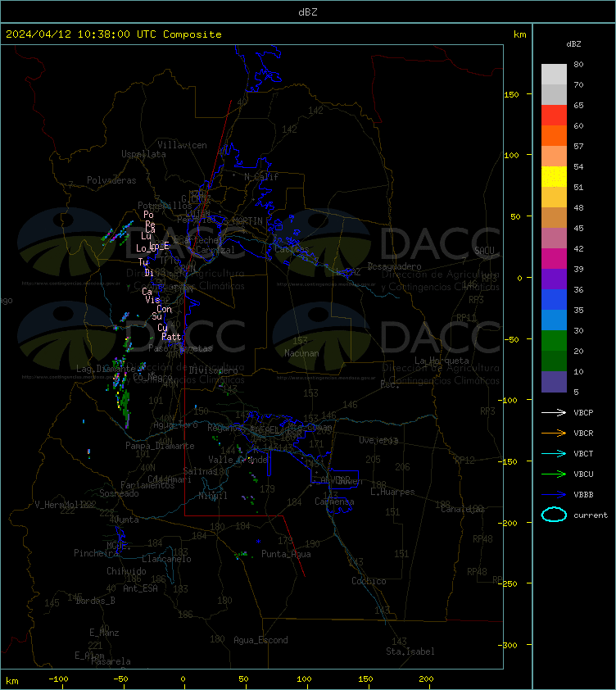Click the Cochico map label
The width and height of the screenshot is (616, 690).
pos(369,581)
